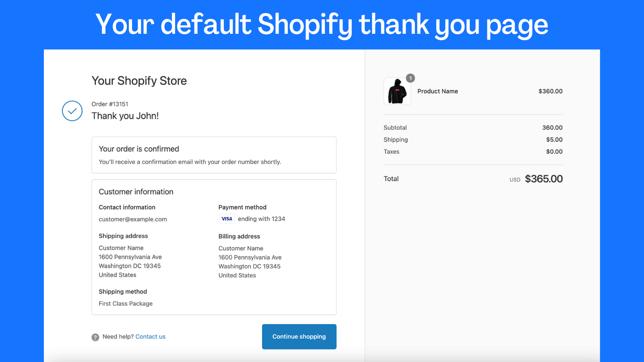
Task: Open the hoodie product thumbnail
Action: (x=397, y=91)
